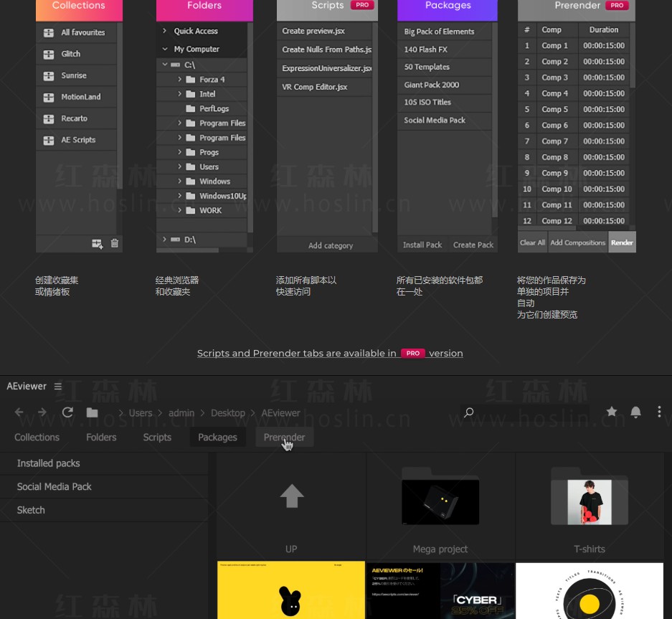Click the refresh icon in AEviewer
Viewport: 672px width, 619px height.
tap(67, 412)
